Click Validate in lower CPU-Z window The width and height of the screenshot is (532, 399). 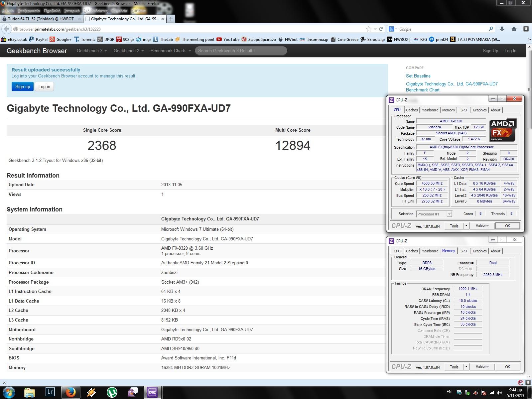(x=482, y=367)
